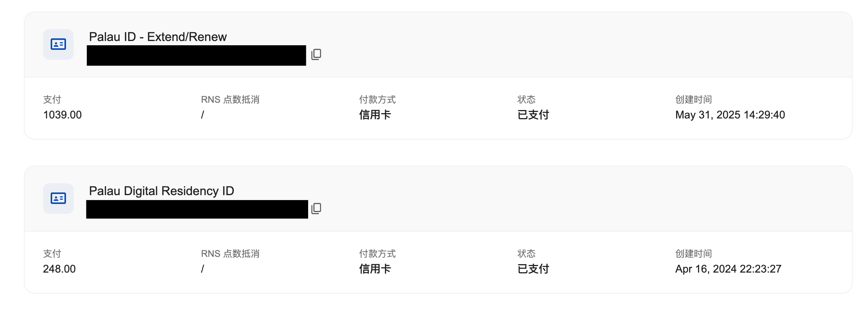Click the 创建时间 label in the first order

point(694,100)
